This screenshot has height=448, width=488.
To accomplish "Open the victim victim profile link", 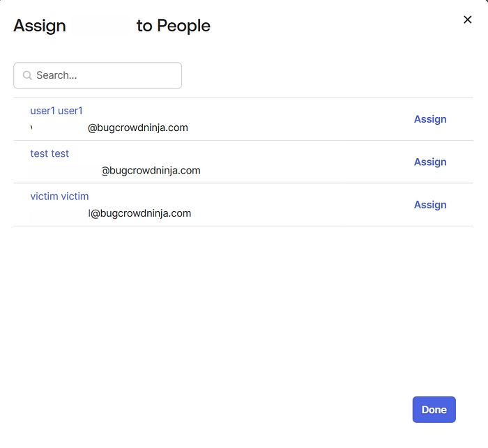I will 59,196.
